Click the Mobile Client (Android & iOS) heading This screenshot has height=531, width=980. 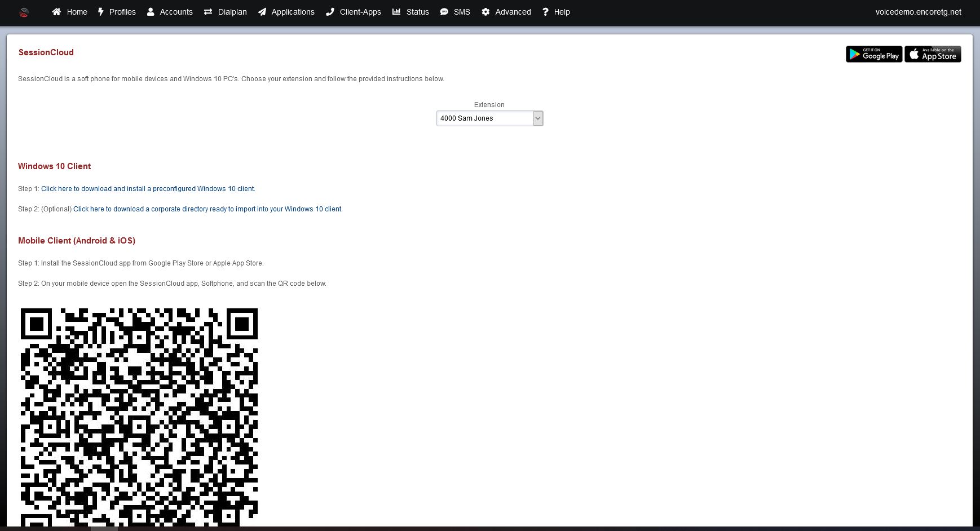[77, 241]
